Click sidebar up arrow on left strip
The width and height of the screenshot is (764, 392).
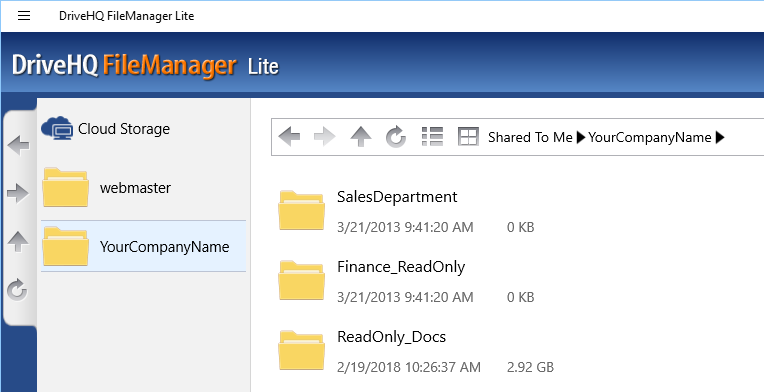point(19,242)
